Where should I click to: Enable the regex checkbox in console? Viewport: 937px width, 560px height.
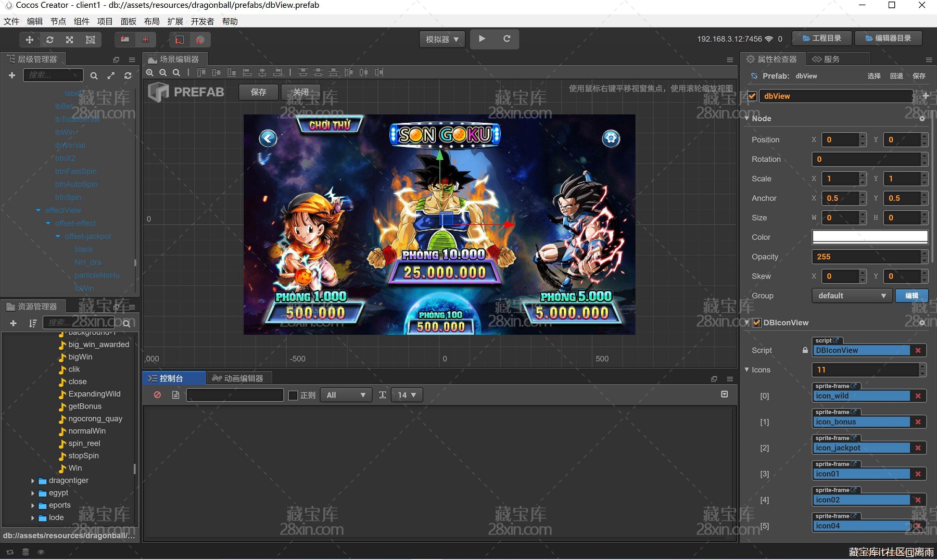293,396
